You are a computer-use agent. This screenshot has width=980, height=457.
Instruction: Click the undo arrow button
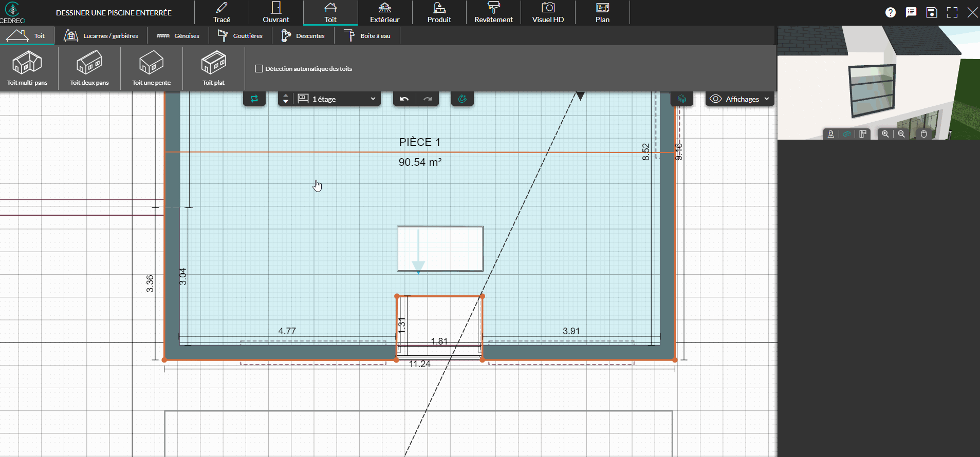[x=404, y=99]
